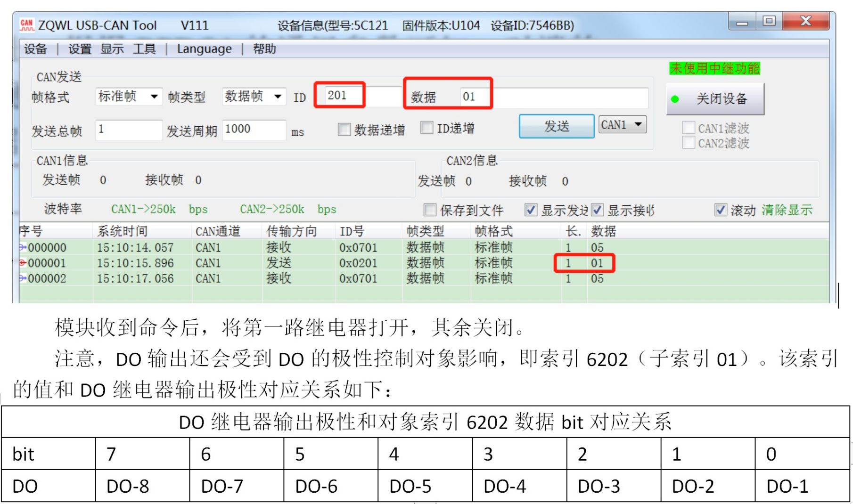Screen dimensions: 853x504
Task: Check the 保存到文件 option
Action: [x=430, y=210]
